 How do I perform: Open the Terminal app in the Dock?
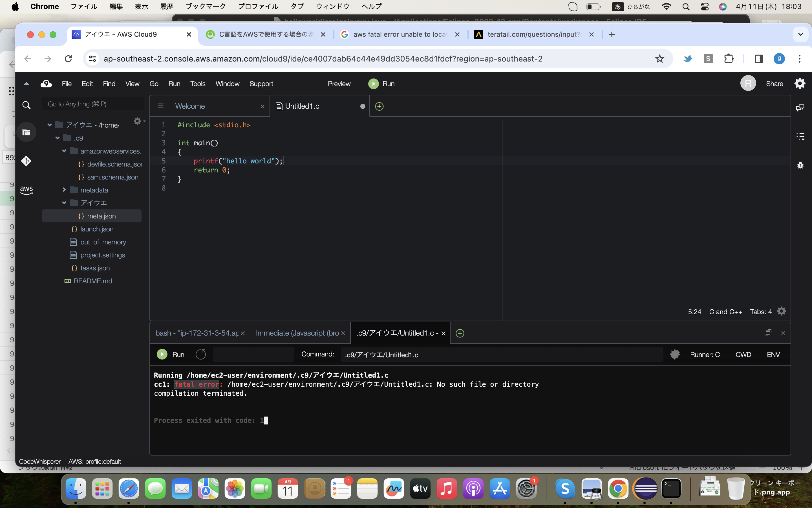(671, 488)
